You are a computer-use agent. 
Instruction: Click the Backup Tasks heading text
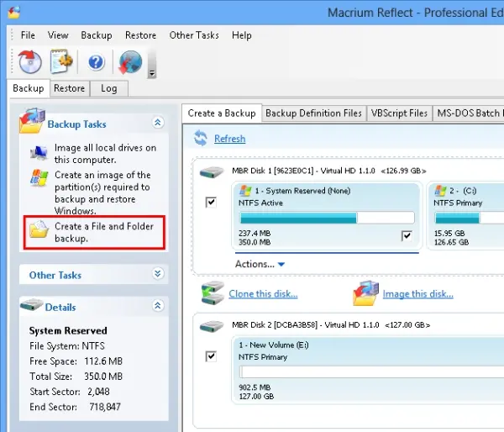pos(76,124)
